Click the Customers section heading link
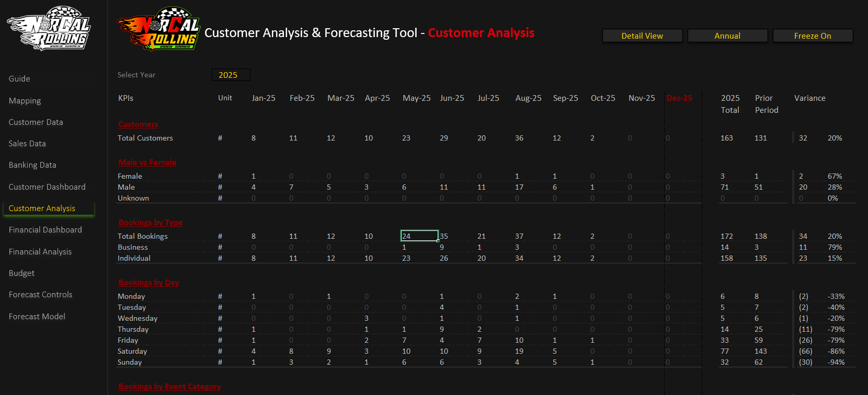This screenshot has width=868, height=395. [x=138, y=124]
